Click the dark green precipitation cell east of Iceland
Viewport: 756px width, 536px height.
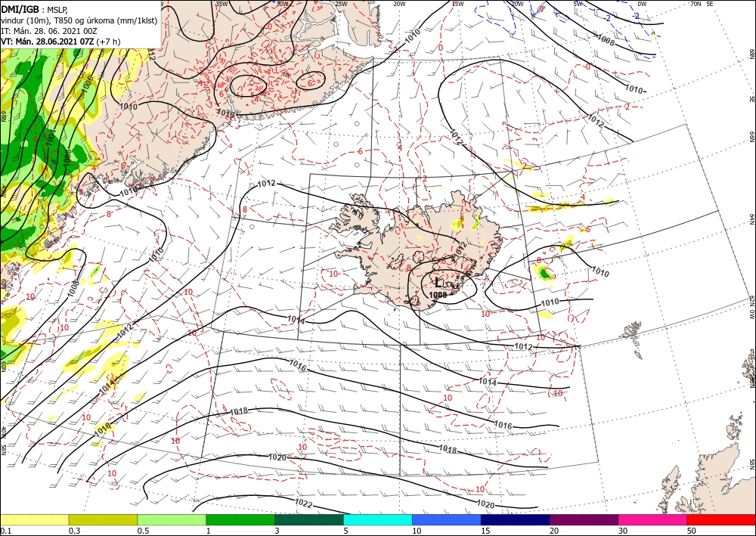(546, 274)
